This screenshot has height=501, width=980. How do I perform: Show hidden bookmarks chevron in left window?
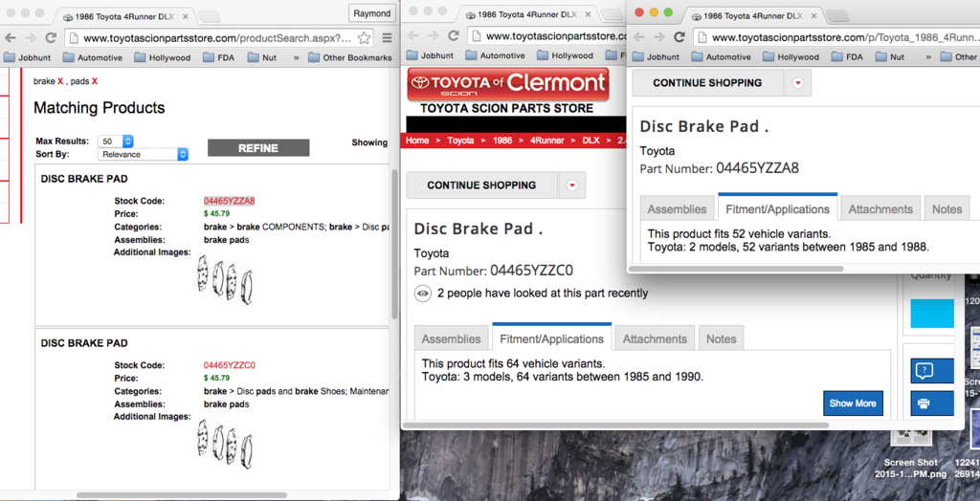297,57
